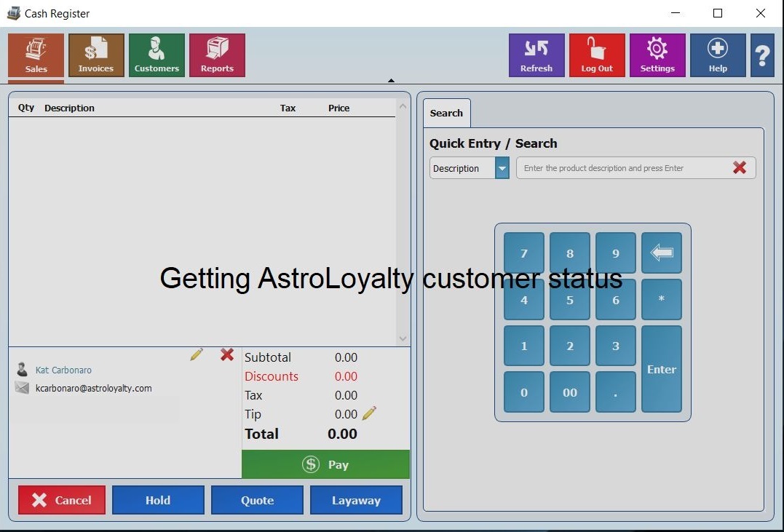Open Kat Carbonaro customer link
Image resolution: width=784 pixels, height=532 pixels.
coord(63,370)
